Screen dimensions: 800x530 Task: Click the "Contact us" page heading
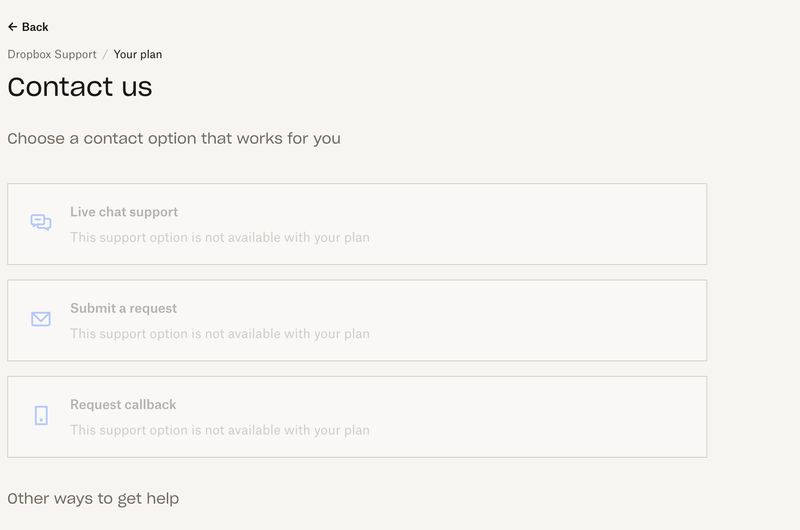click(80, 87)
